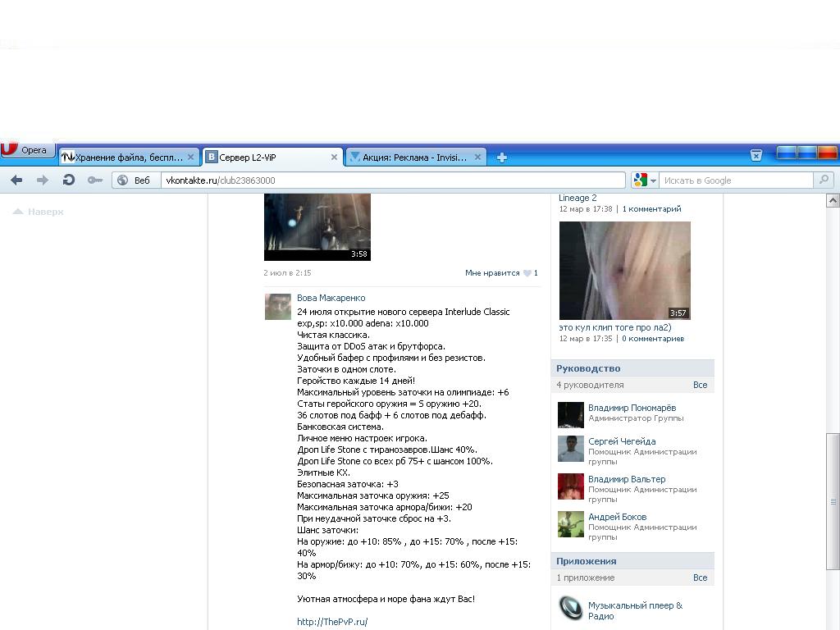840x630 pixels.
Task: Switch to the Акция: Реклама tab
Action: click(416, 157)
